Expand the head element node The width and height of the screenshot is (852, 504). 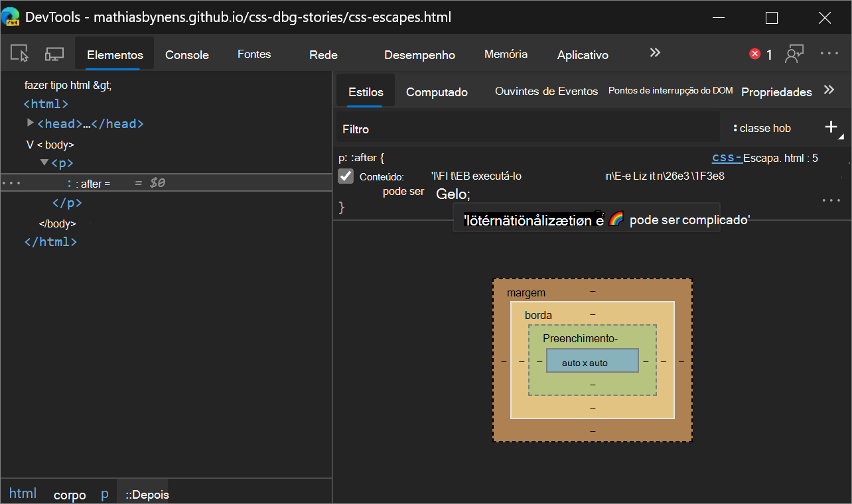point(30,123)
